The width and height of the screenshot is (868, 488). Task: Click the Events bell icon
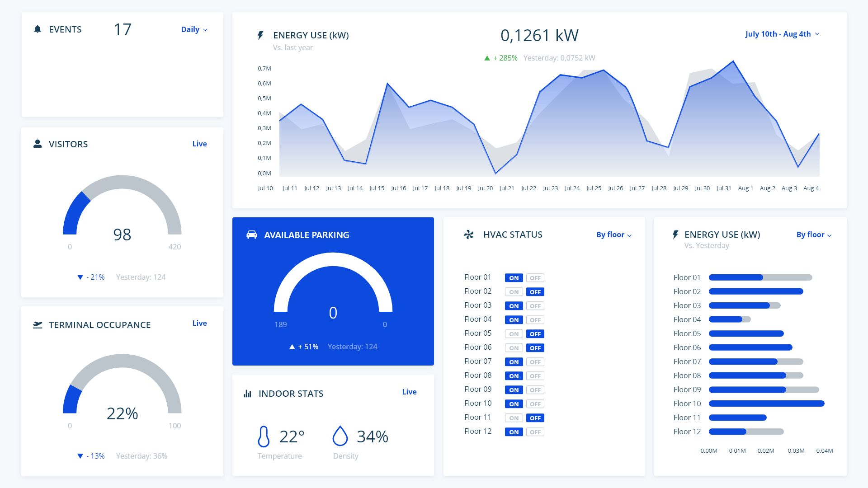[x=38, y=29]
